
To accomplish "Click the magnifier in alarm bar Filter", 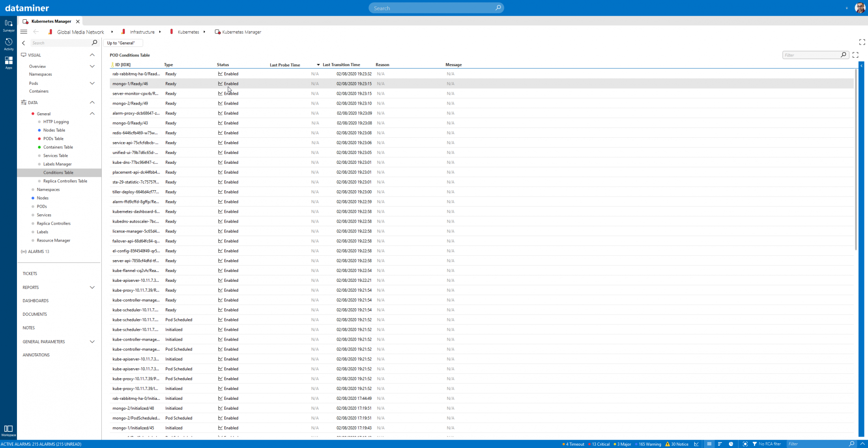I will [851, 444].
